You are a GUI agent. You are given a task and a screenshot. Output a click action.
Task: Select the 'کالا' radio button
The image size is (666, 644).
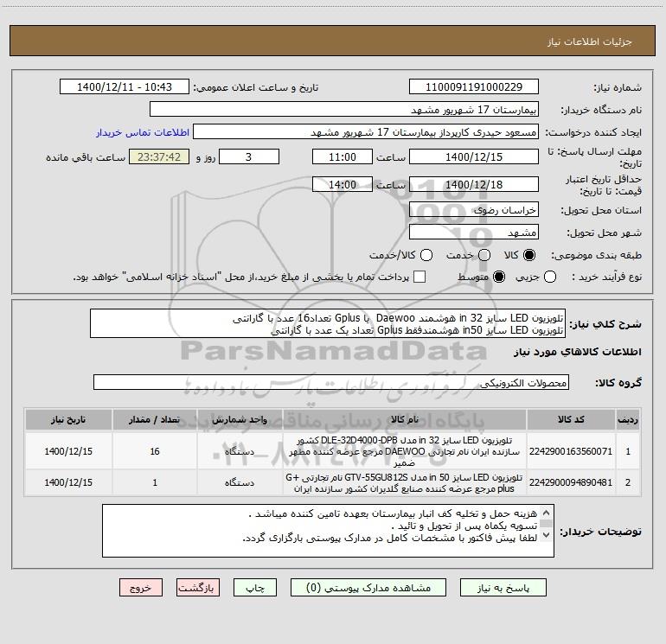click(529, 255)
